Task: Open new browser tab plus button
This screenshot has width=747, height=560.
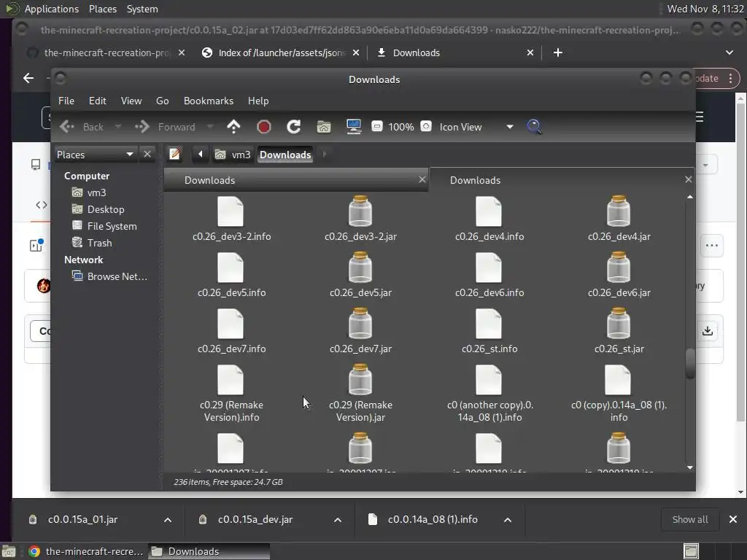Action: pos(558,52)
